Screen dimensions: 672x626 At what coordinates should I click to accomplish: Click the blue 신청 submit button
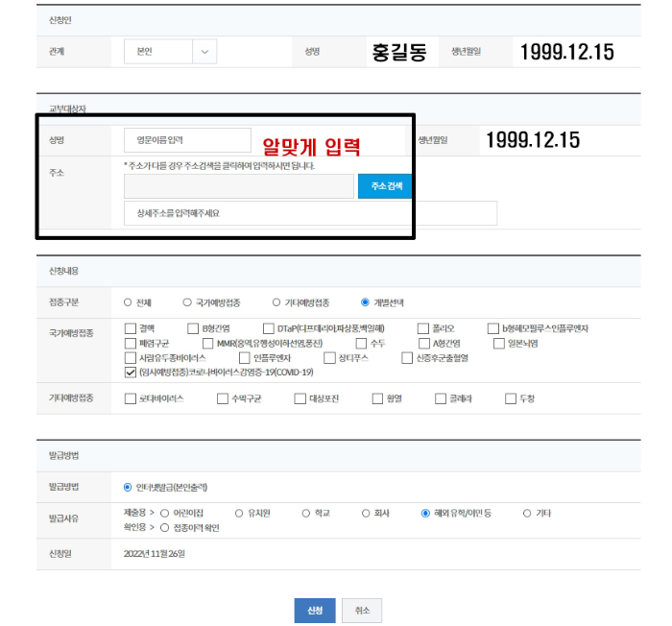point(315,611)
